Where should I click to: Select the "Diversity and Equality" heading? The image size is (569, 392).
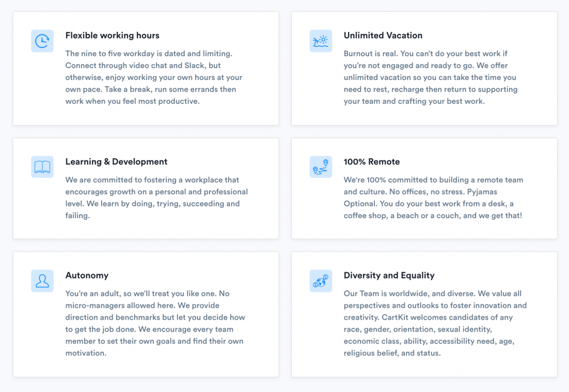389,275
